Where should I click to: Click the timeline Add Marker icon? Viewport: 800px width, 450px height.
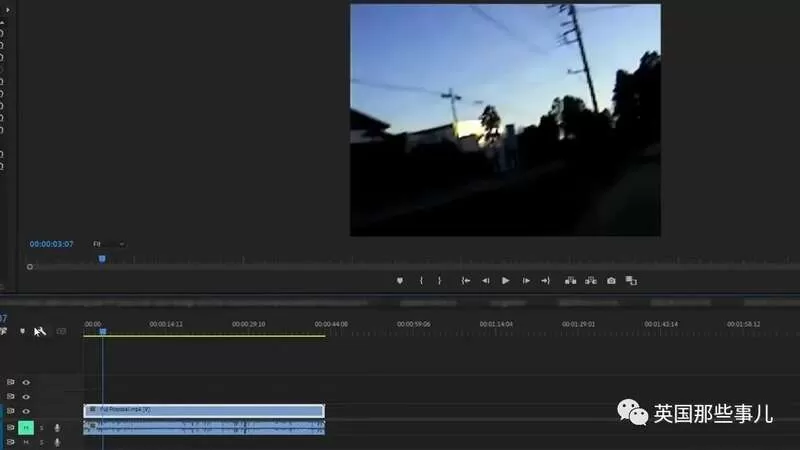pyautogui.click(x=22, y=332)
